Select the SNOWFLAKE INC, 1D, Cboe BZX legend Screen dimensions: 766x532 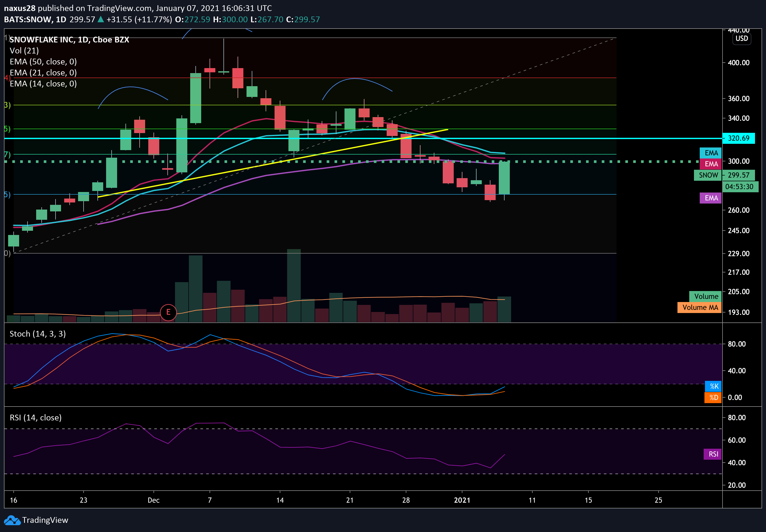point(69,40)
